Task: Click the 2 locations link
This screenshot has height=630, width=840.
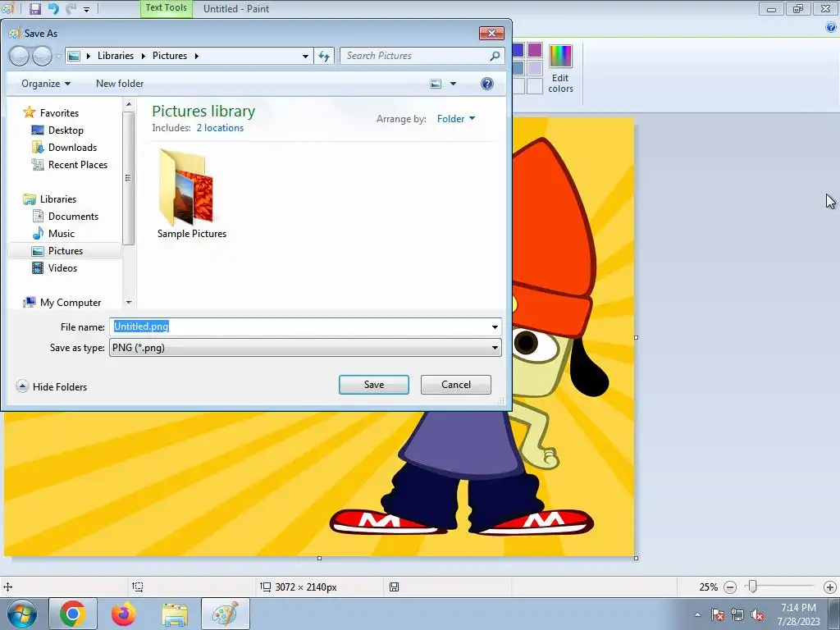Action: click(220, 128)
